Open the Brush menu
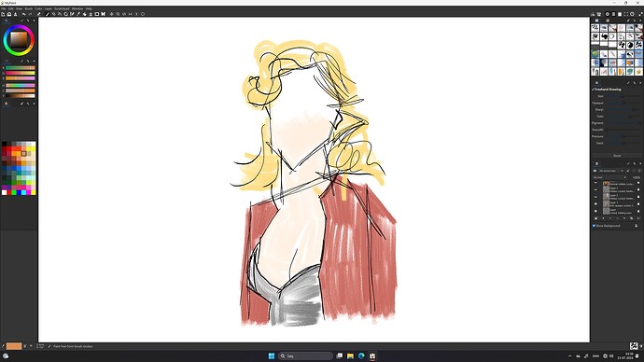The height and width of the screenshot is (362, 644). (x=29, y=8)
